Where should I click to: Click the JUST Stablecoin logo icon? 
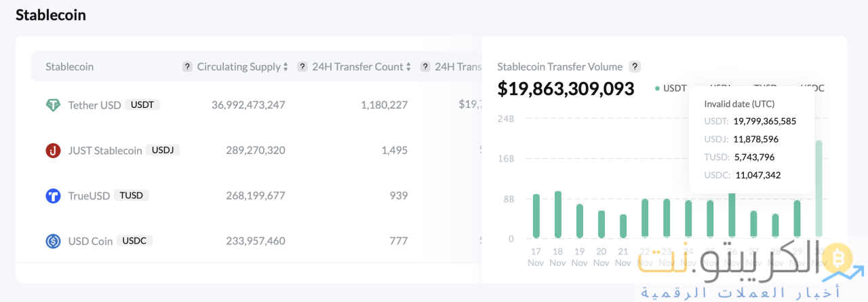tap(54, 151)
